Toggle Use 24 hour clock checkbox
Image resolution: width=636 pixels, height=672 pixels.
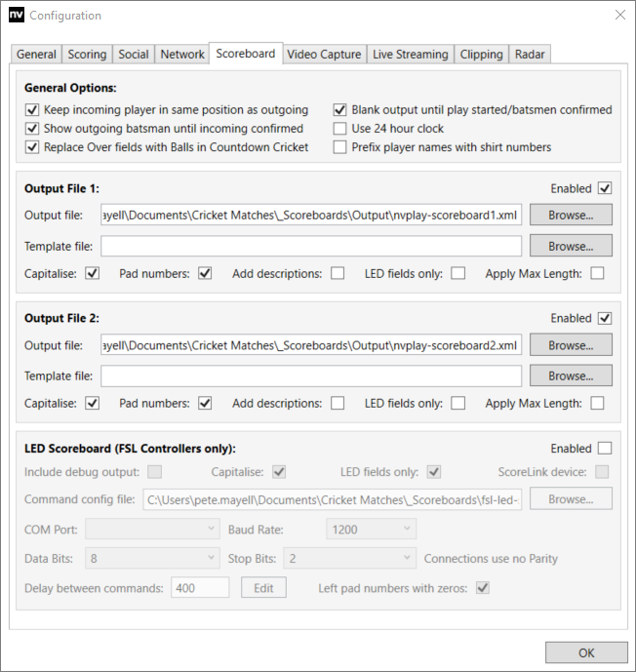pos(340,129)
